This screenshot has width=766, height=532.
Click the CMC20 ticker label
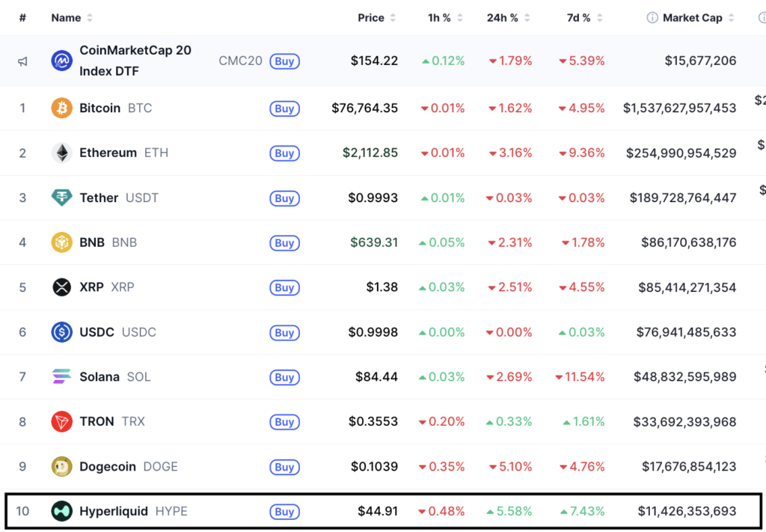coord(240,61)
